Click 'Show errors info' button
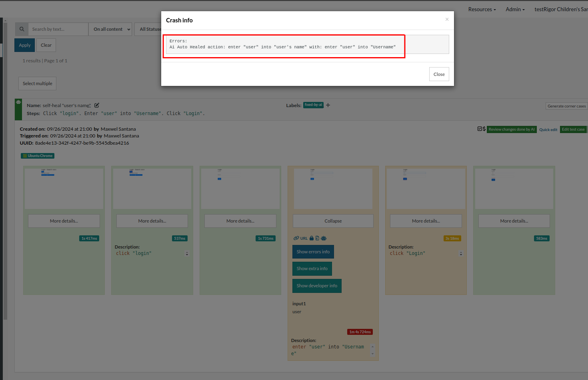The image size is (588, 380). [313, 252]
